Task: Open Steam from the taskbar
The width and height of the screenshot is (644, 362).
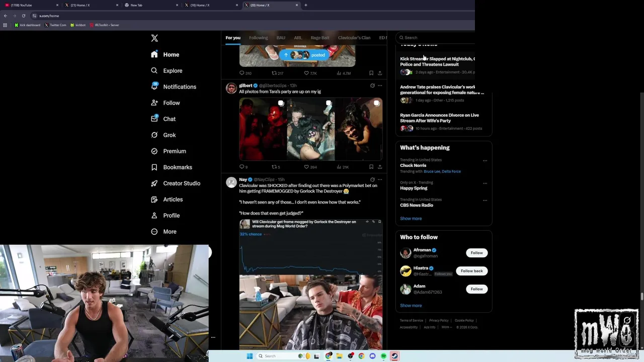Action: click(394, 356)
